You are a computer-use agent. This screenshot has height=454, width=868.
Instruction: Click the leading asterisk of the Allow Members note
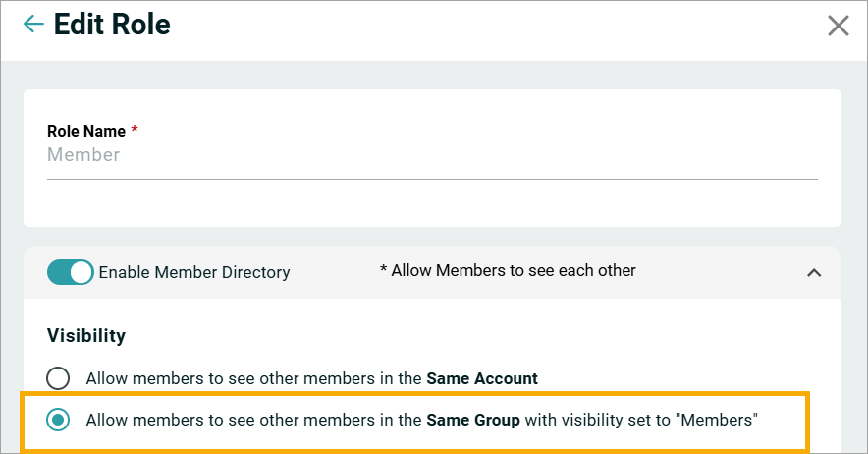tap(383, 270)
